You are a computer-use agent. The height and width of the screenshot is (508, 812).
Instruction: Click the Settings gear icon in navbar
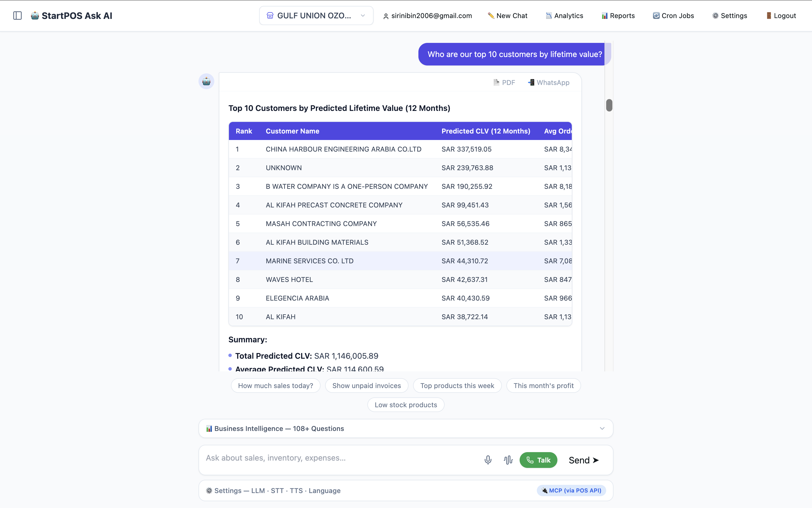(715, 16)
